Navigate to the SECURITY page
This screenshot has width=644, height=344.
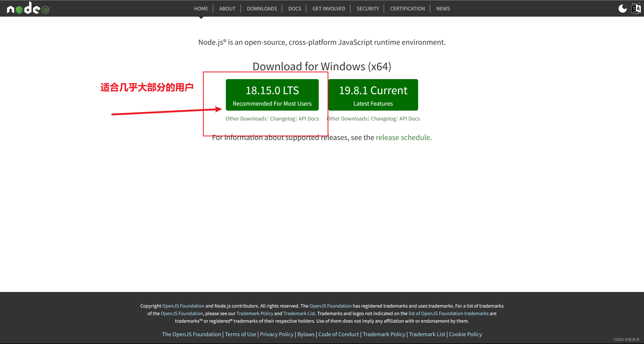368,9
